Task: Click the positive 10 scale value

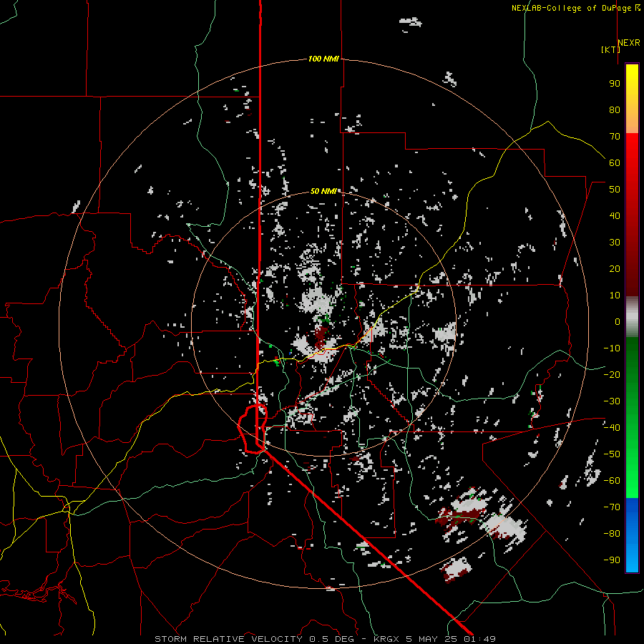Action: (x=615, y=296)
